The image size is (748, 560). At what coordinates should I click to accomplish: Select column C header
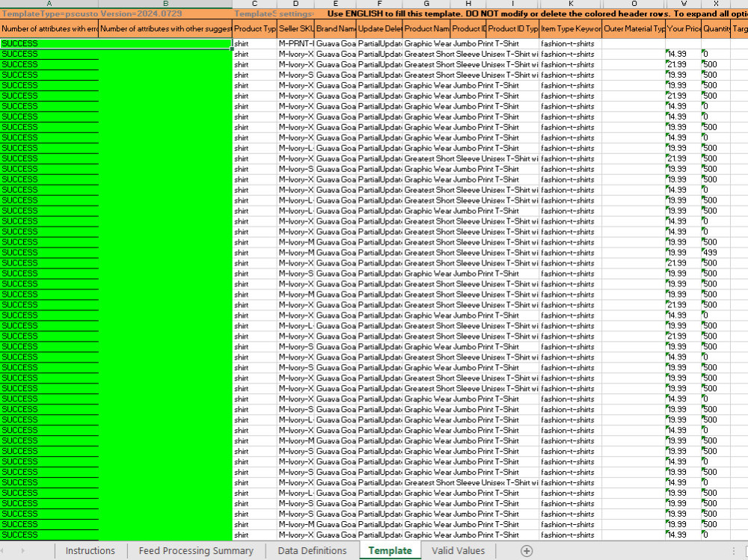255,4
